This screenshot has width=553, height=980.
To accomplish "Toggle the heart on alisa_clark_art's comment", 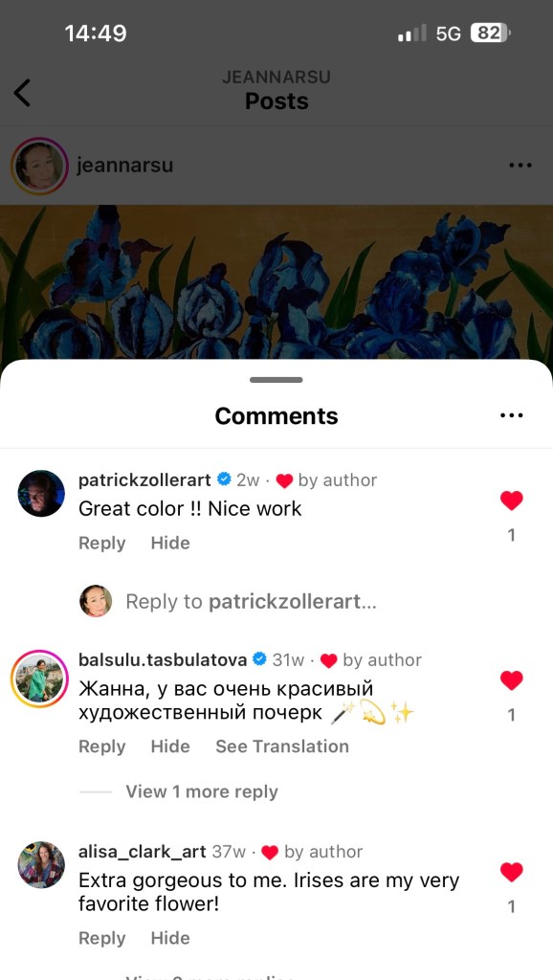I will tap(511, 872).
